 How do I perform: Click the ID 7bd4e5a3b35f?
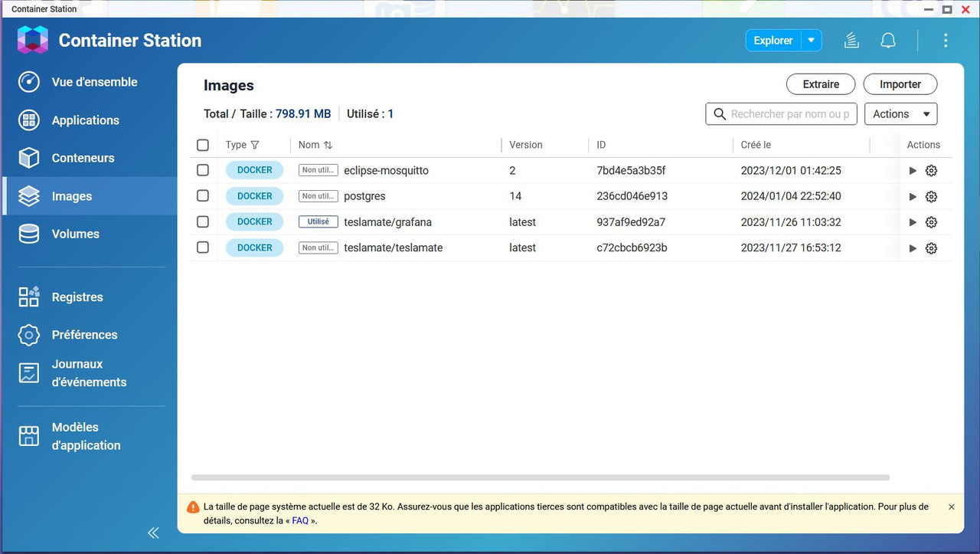pos(631,170)
